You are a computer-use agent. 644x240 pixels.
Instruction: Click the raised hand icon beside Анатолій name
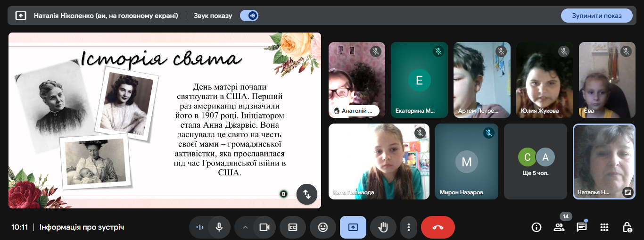(337, 111)
